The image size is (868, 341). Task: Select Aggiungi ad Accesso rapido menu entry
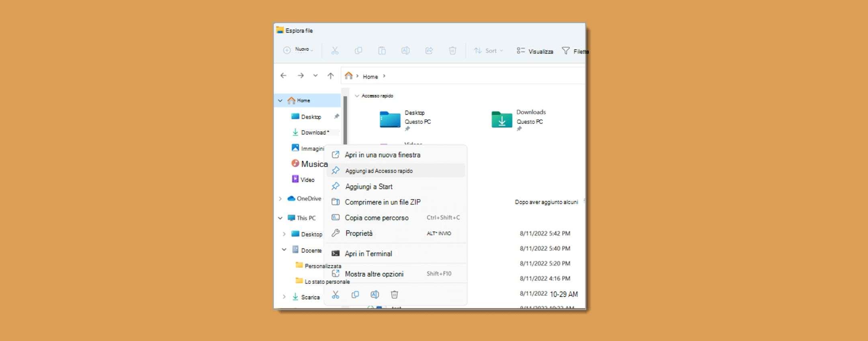379,171
